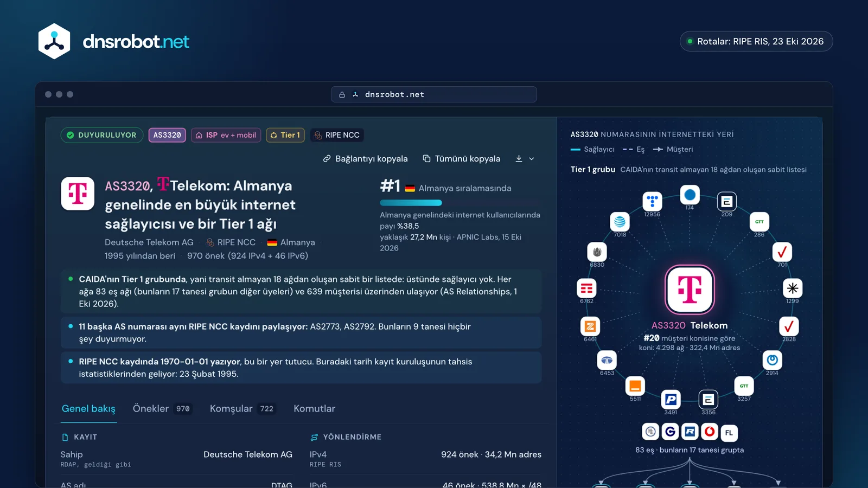Click the #1 Almanya sıralamasında ranking
868x488 pixels.
coord(445,187)
